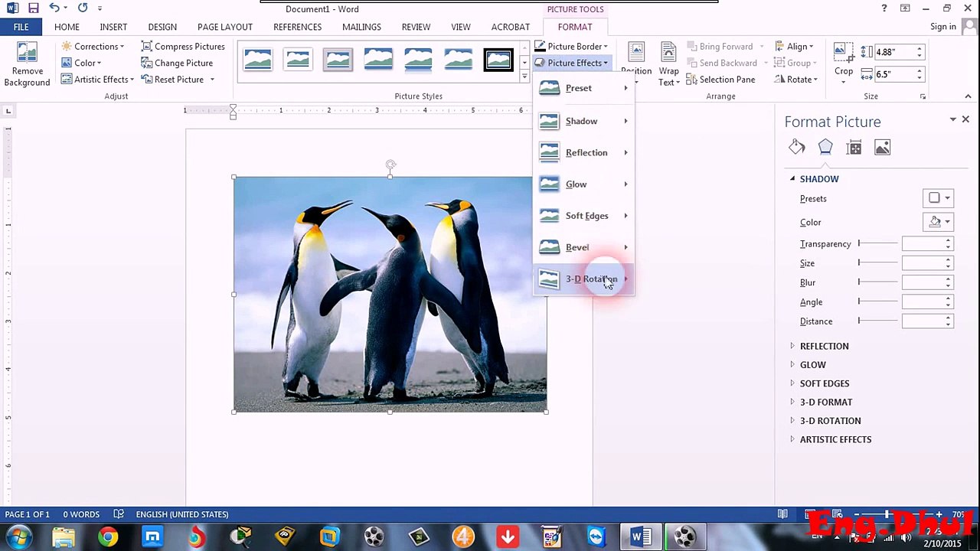This screenshot has height=551, width=980.
Task: Switch to Layout & Properties pane icon
Action: [854, 147]
